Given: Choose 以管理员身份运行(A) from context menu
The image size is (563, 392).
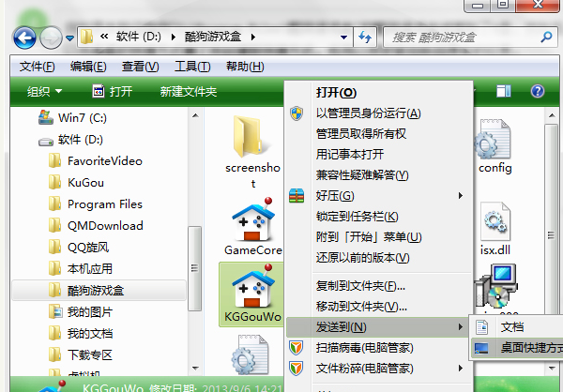Looking at the screenshot, I should point(368,113).
